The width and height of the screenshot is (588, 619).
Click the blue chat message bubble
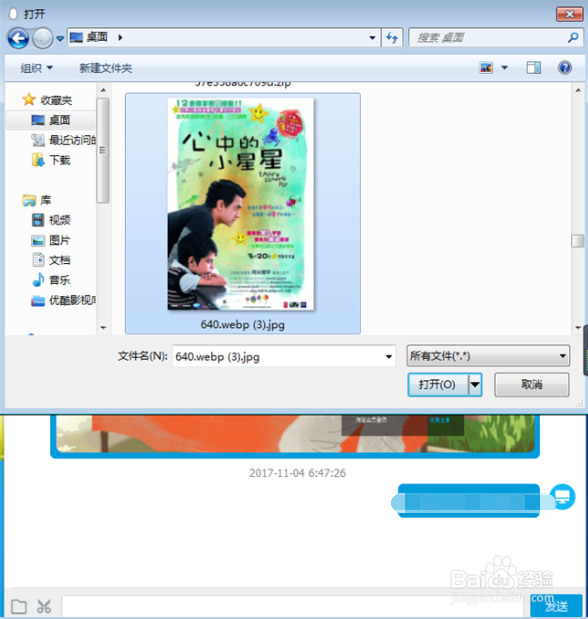click(x=469, y=501)
